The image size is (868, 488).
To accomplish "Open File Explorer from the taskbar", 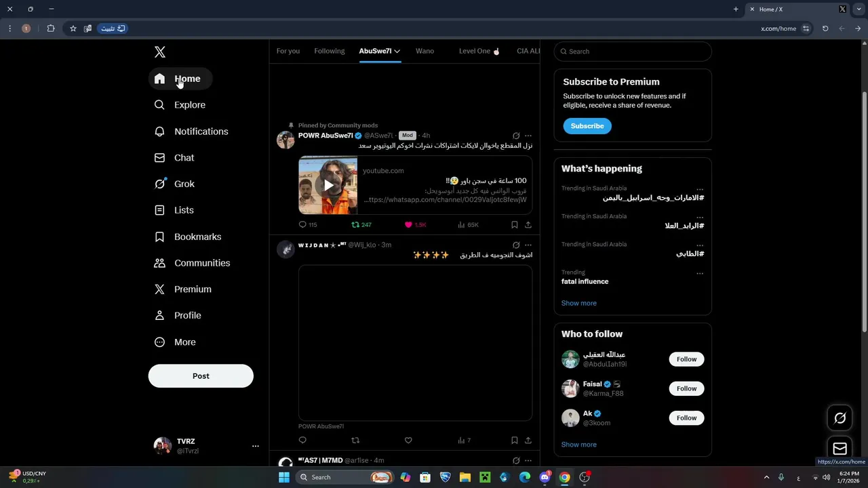I will [x=465, y=477].
